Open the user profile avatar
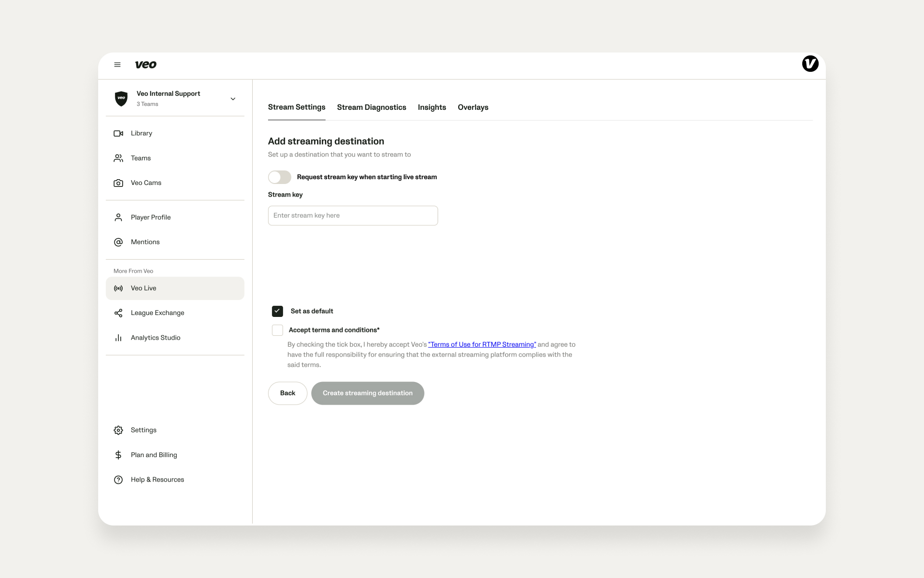The height and width of the screenshot is (578, 924). [x=810, y=64]
